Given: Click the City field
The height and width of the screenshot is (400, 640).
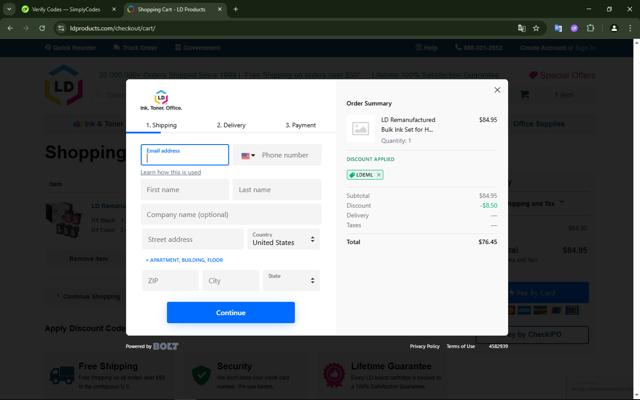Looking at the screenshot, I should pos(231,280).
